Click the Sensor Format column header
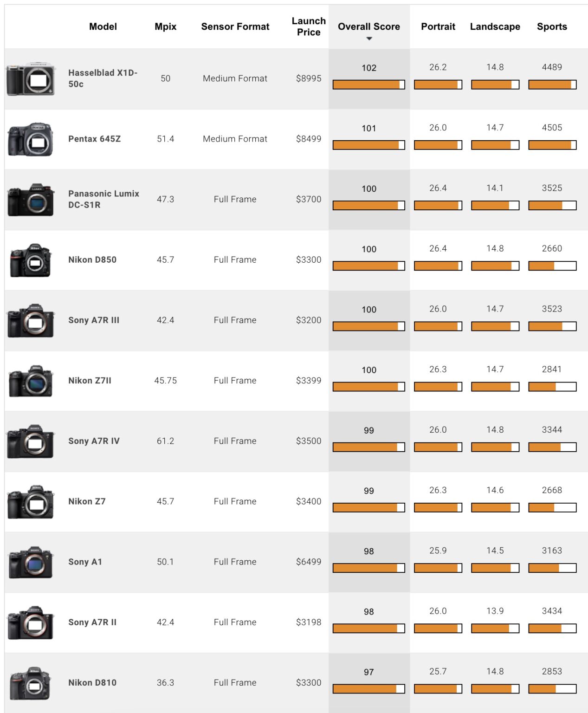This screenshot has width=588, height=713. pos(235,26)
